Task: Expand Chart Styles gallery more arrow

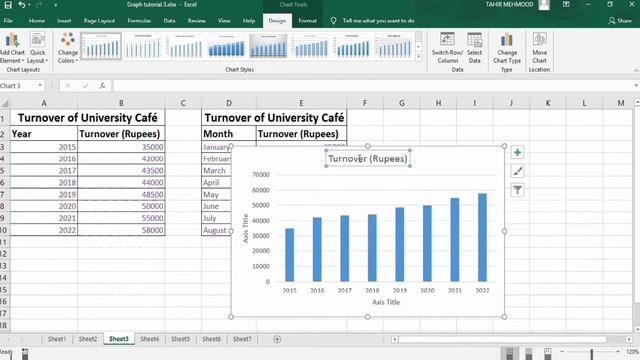Action: [x=418, y=57]
